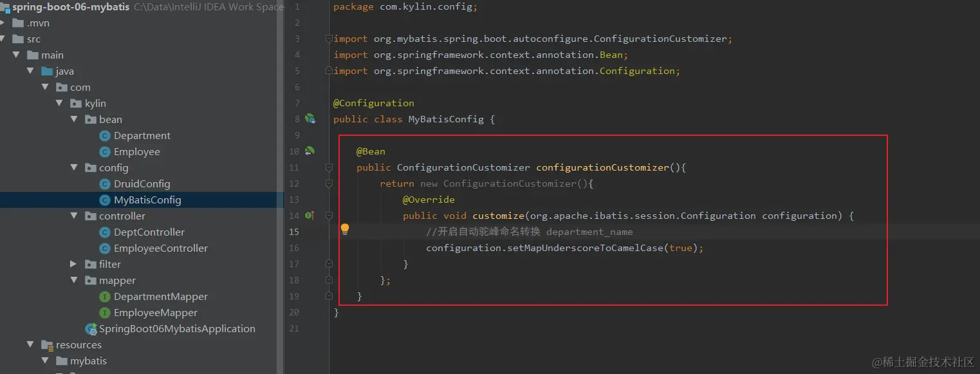Collapse the kylin package arrow
The image size is (980, 374).
(59, 103)
